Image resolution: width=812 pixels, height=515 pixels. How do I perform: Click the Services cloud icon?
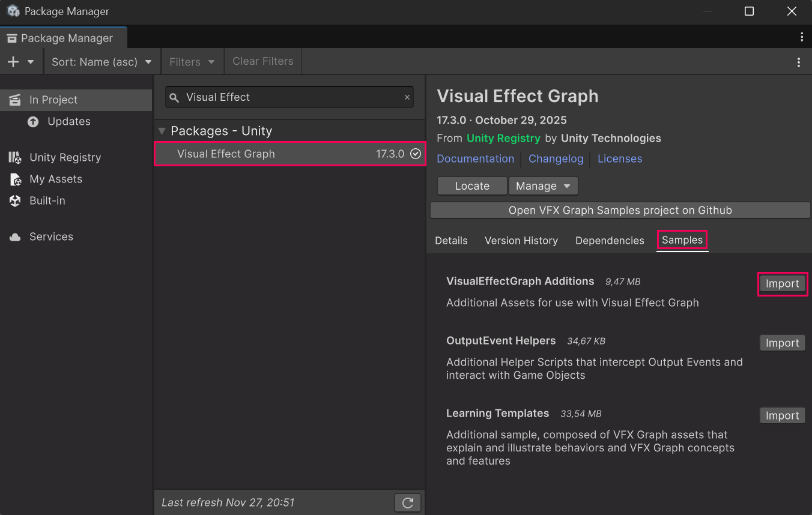(15, 237)
